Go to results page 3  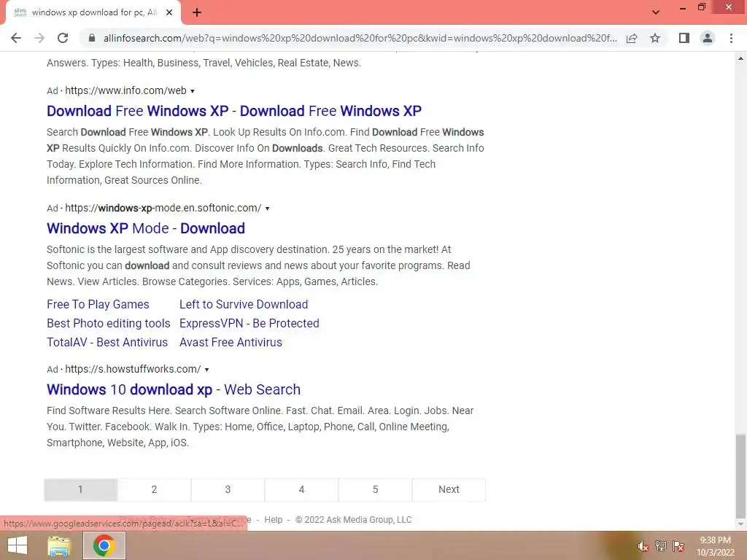[x=228, y=489]
